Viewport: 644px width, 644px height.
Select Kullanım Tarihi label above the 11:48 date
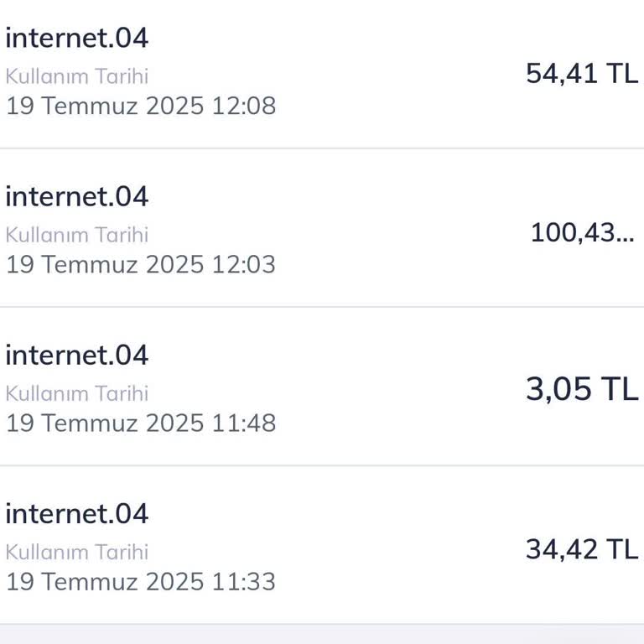point(77,393)
